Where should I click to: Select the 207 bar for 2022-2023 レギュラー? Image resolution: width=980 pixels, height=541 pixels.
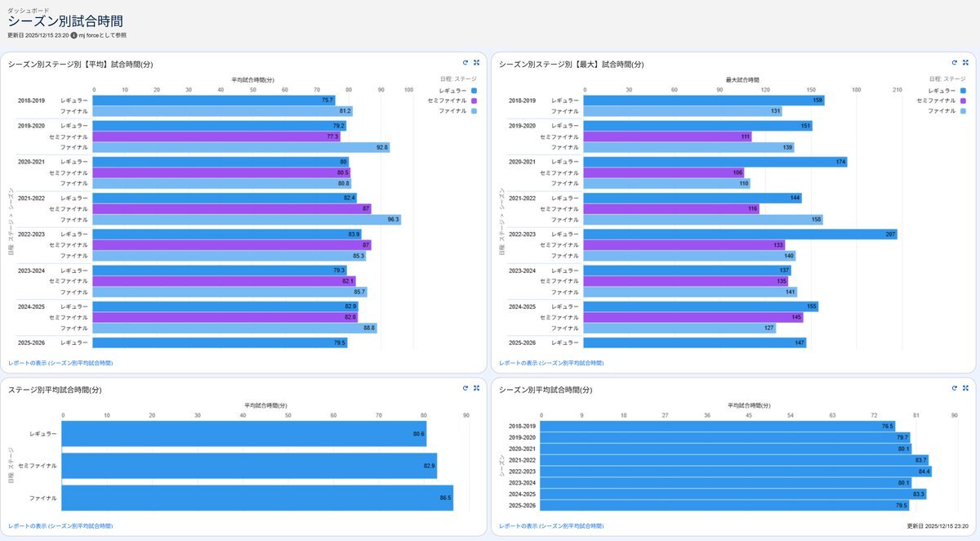[739, 235]
